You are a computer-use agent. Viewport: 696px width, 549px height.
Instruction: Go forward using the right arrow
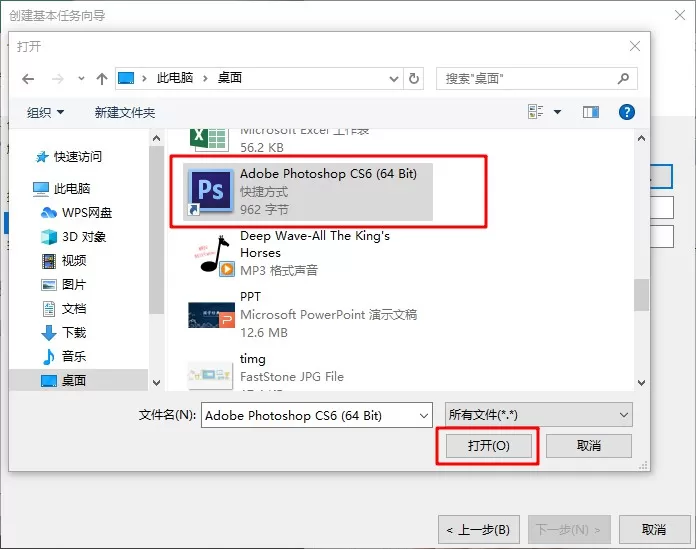click(x=58, y=79)
